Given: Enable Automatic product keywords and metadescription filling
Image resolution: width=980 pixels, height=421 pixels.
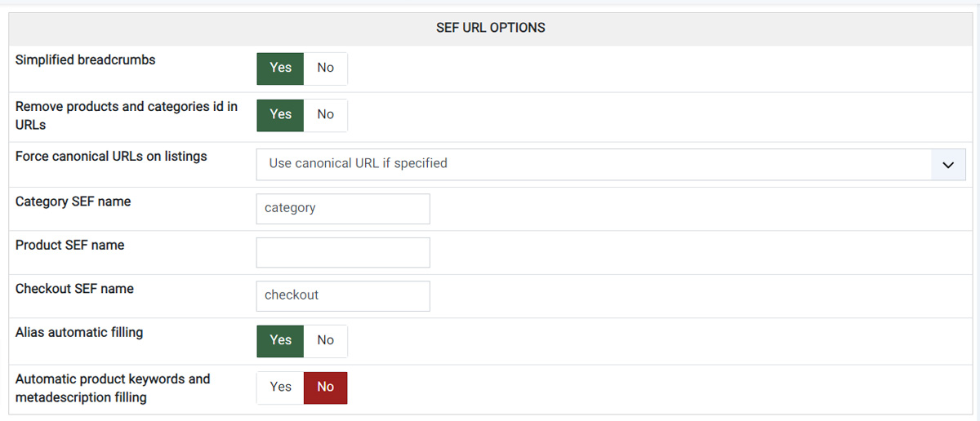Looking at the screenshot, I should (x=280, y=388).
